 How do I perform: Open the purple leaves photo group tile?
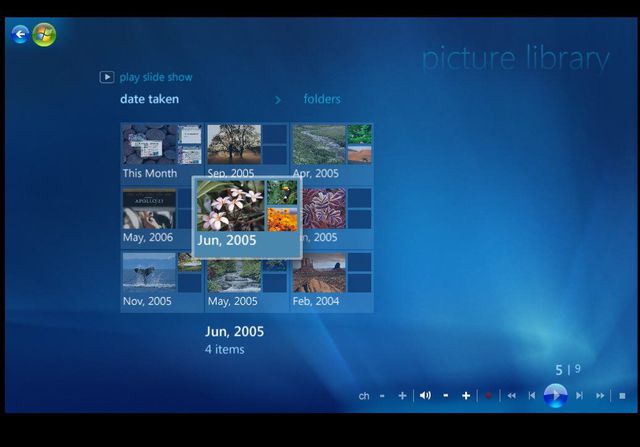[x=338, y=217]
